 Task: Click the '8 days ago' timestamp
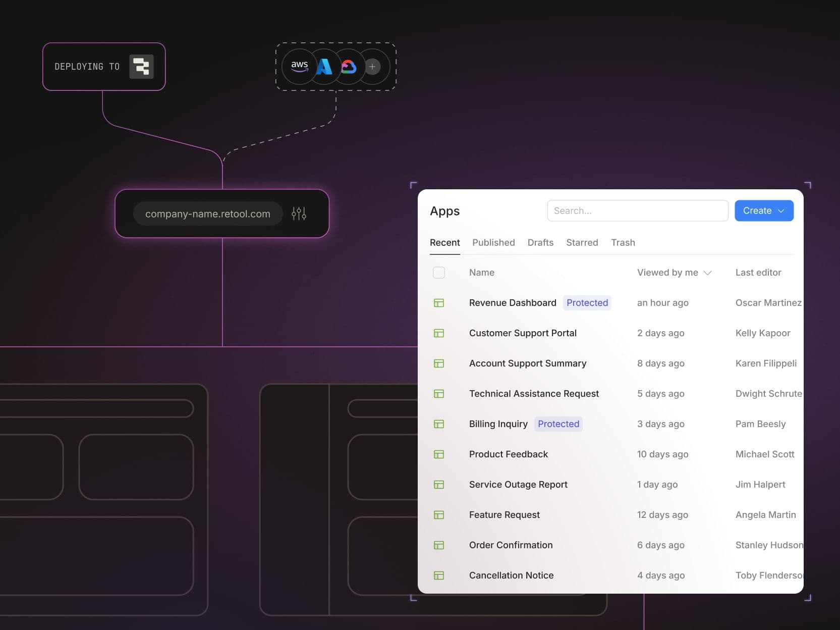click(661, 363)
